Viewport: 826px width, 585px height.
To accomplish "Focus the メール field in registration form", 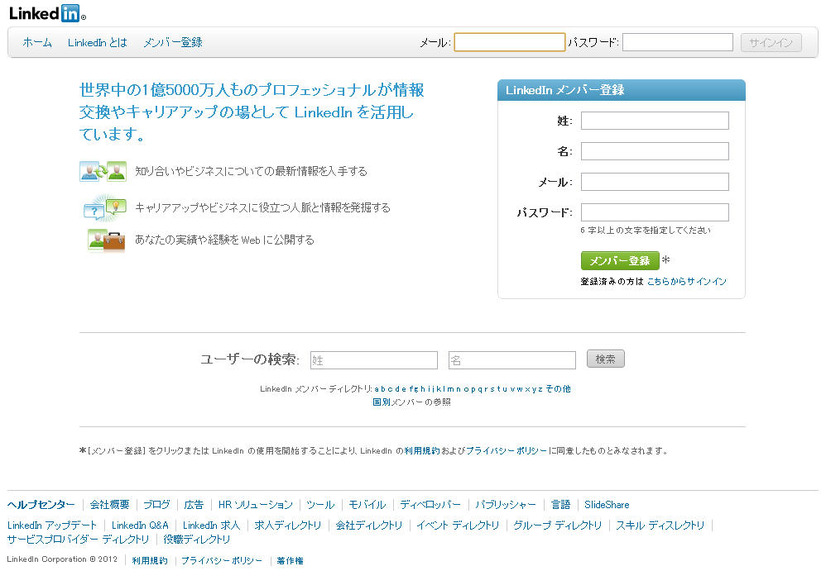I will click(x=655, y=182).
